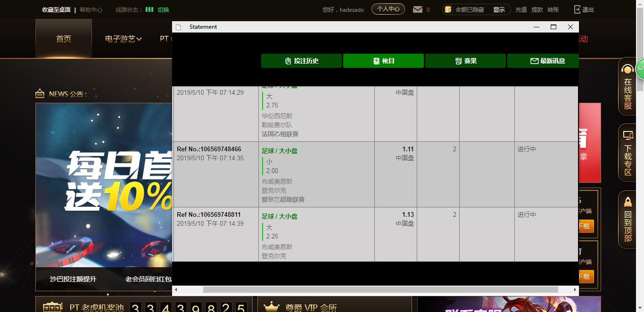This screenshot has width=644, height=312.
Task: Switch the line using 切换
Action: click(163, 9)
